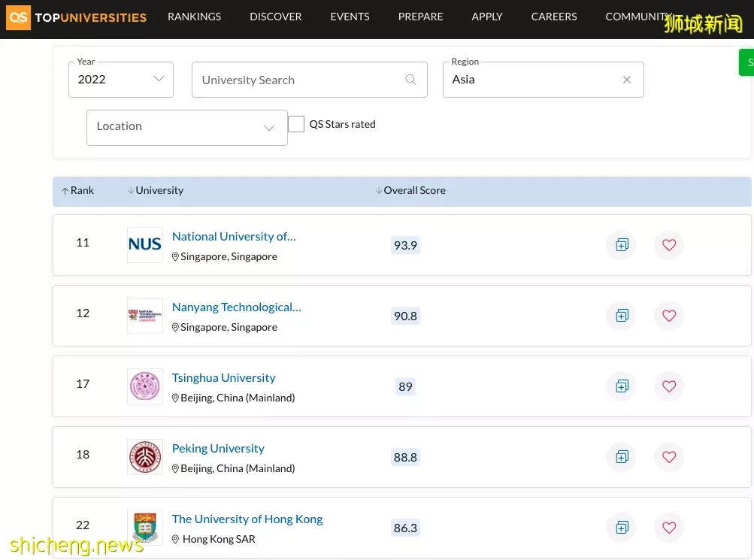The image size is (754, 560).
Task: Add University of Hong Kong to compare
Action: [x=622, y=528]
